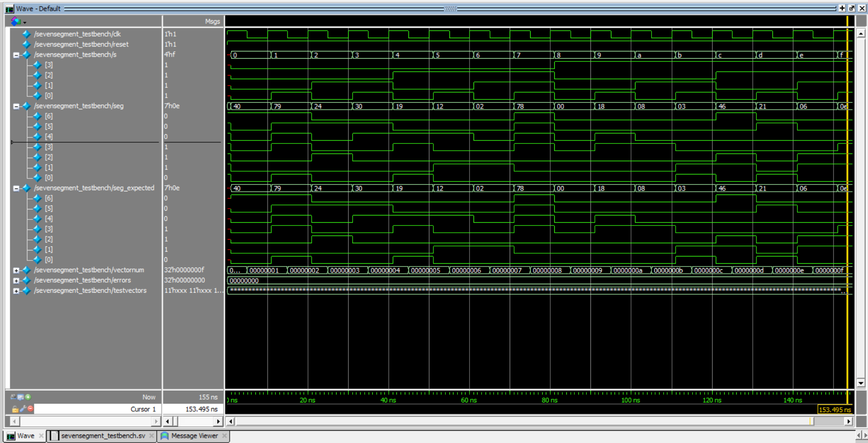Click the toggle leaf names icon beside the Now row
This screenshot has width=868, height=443.
13,397
